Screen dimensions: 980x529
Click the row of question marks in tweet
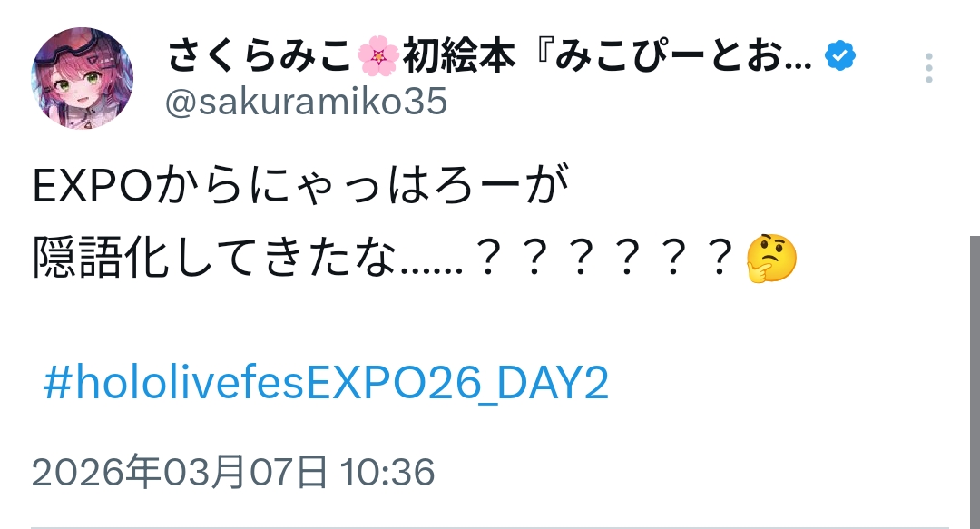click(603, 259)
